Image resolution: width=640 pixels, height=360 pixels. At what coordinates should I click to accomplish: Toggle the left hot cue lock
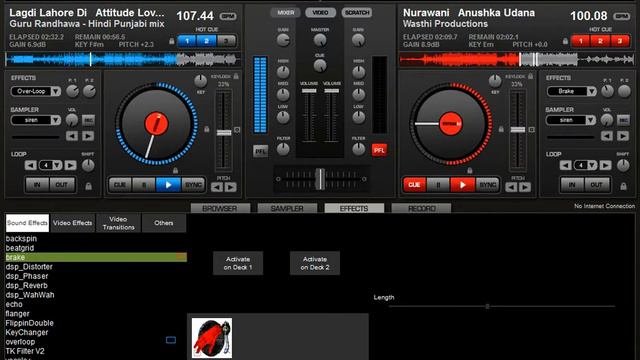click(x=172, y=41)
